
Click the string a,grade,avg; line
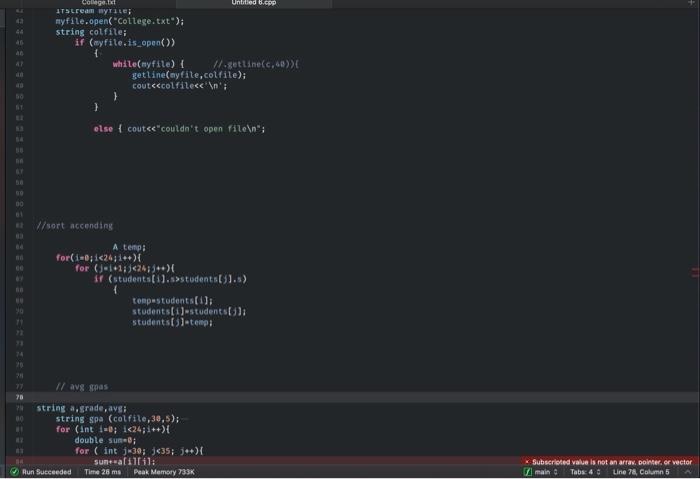point(82,408)
